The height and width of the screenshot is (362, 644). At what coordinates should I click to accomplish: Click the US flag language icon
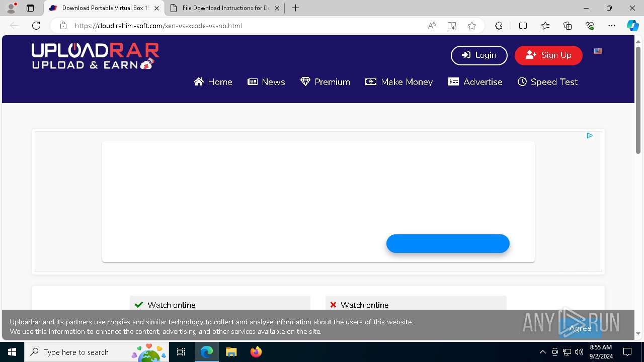tap(598, 51)
